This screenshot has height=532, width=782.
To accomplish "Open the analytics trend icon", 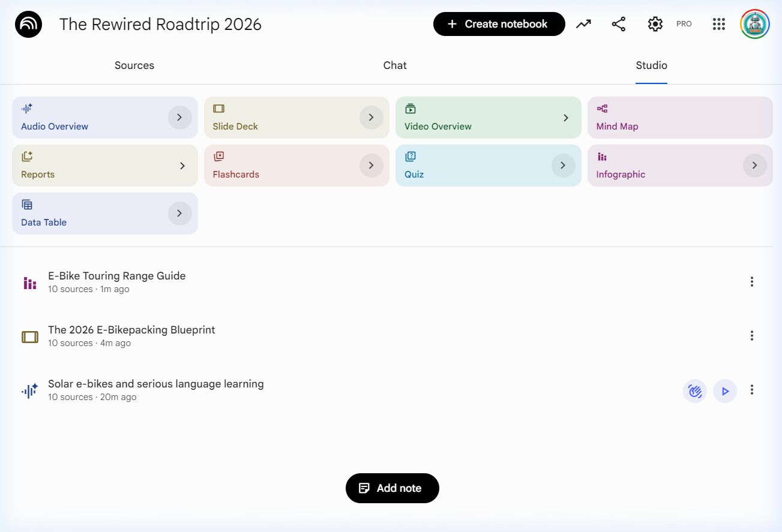I will pyautogui.click(x=583, y=24).
